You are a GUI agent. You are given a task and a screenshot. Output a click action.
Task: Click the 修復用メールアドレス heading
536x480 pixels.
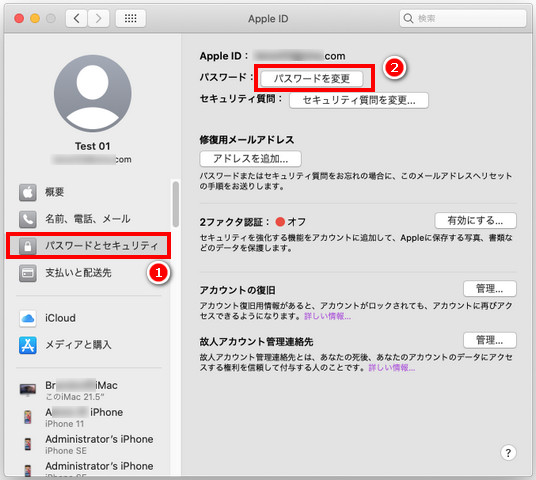pos(247,140)
